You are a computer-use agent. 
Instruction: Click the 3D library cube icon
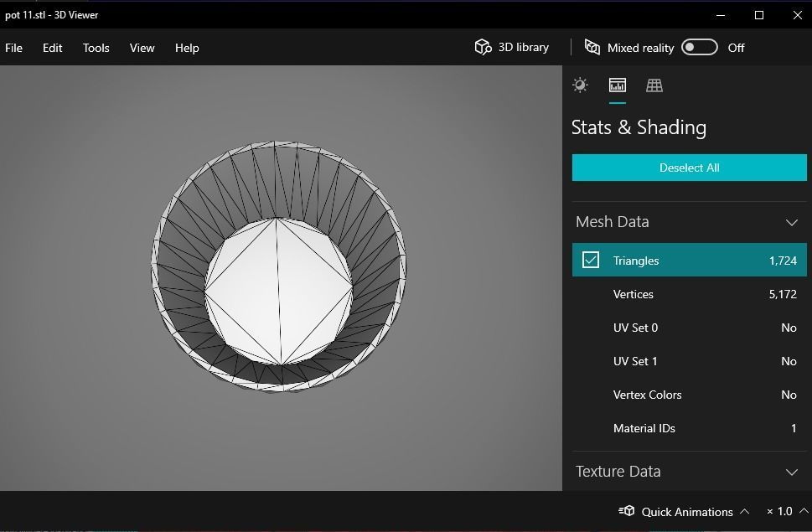(483, 47)
